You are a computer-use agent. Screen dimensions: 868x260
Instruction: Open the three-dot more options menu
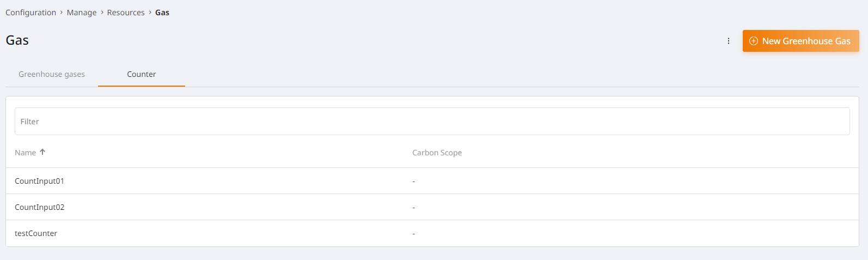pos(729,41)
